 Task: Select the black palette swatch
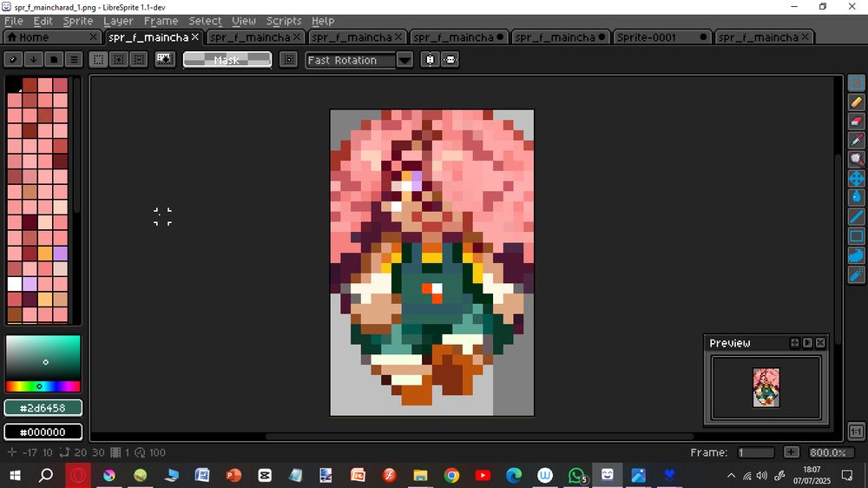click(14, 84)
